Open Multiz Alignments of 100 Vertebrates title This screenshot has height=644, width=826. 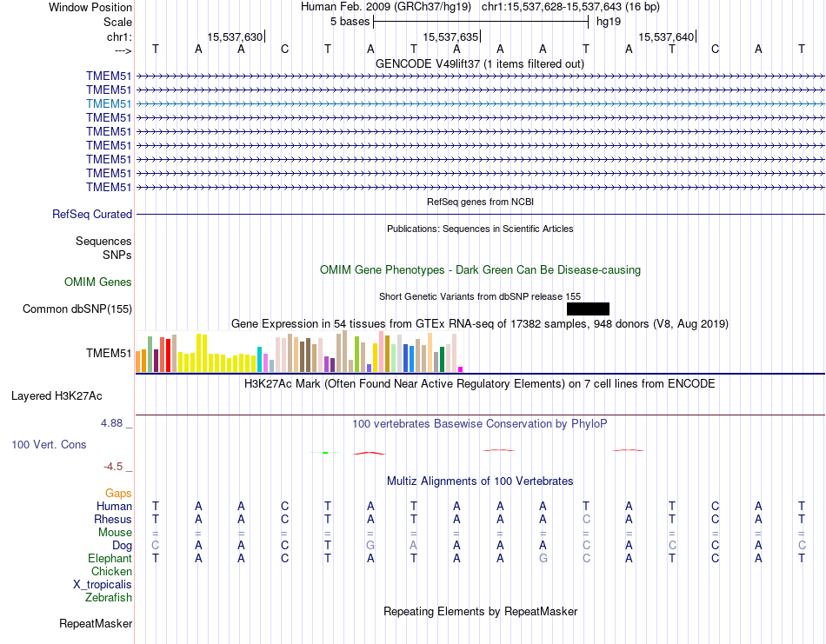[480, 481]
